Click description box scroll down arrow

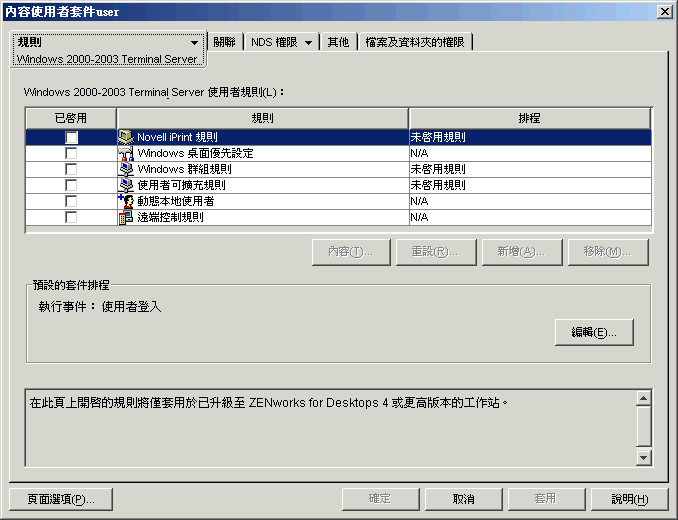coord(643,457)
